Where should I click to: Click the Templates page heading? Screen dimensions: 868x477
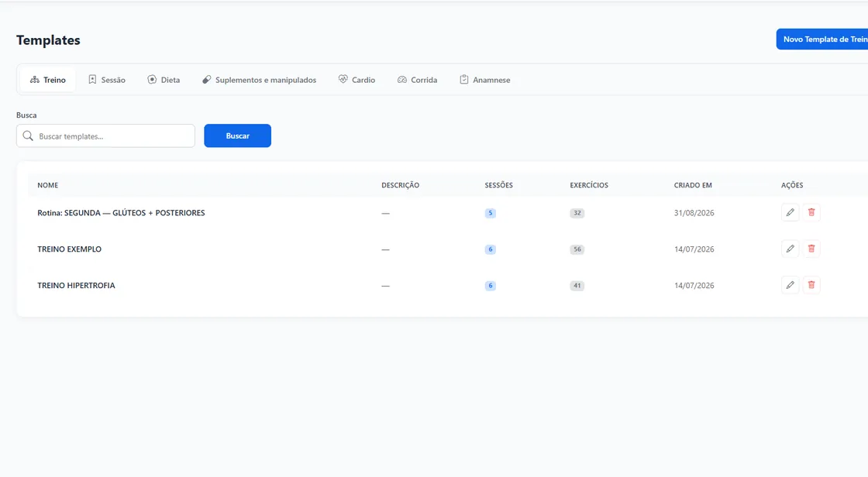[48, 39]
